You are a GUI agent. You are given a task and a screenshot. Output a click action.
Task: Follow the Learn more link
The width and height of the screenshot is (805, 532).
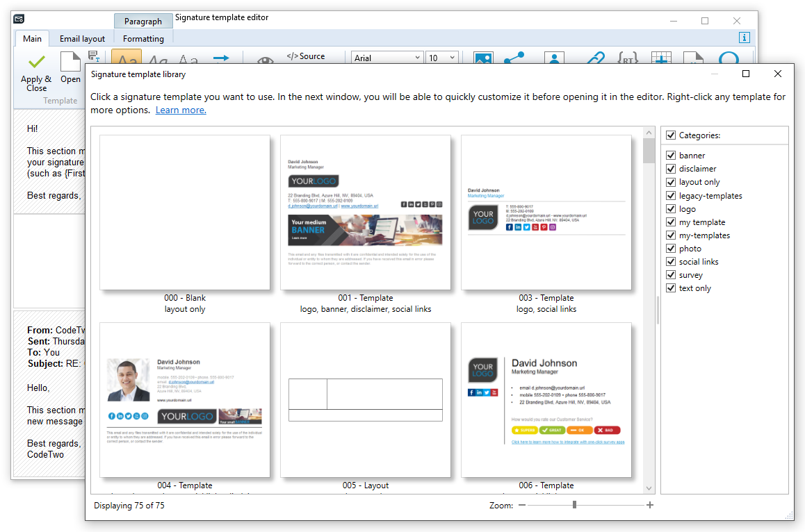click(x=181, y=110)
